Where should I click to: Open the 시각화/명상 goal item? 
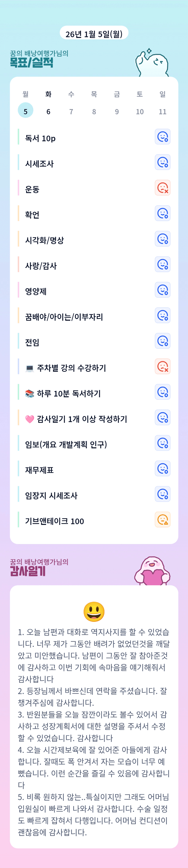44,240
